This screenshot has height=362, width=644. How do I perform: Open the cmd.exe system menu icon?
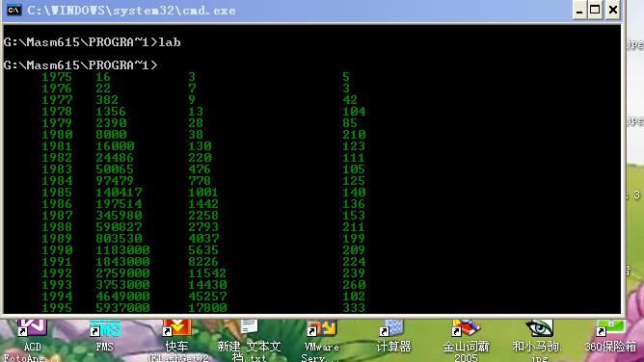click(x=13, y=11)
